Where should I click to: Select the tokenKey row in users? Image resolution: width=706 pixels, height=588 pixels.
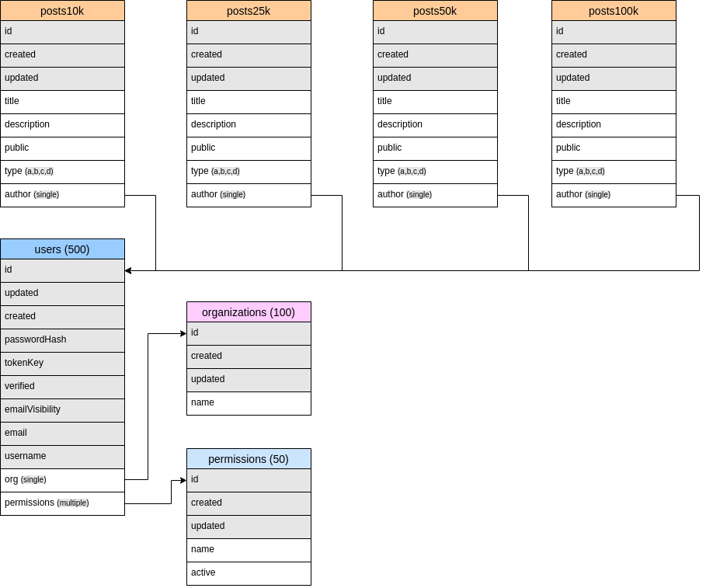point(63,364)
